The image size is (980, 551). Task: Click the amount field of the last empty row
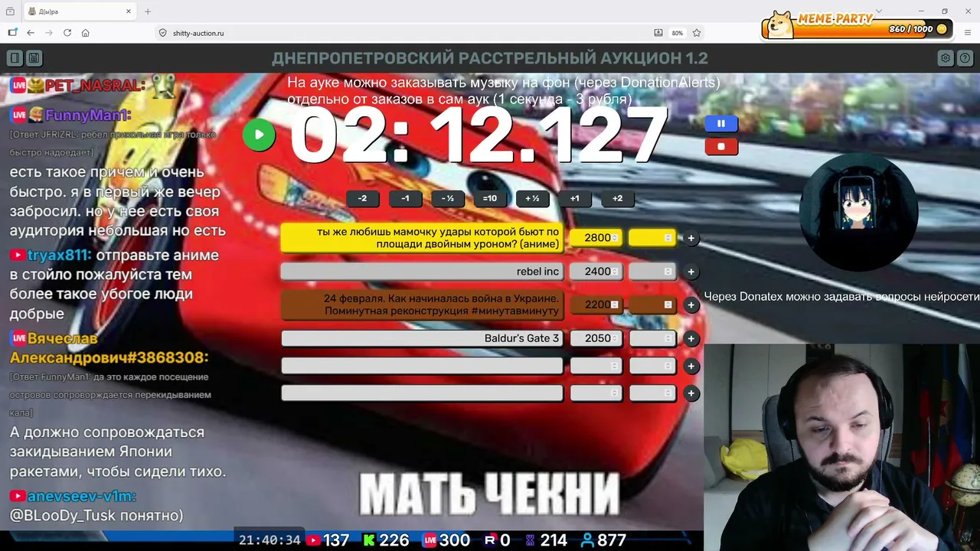pyautogui.click(x=596, y=393)
